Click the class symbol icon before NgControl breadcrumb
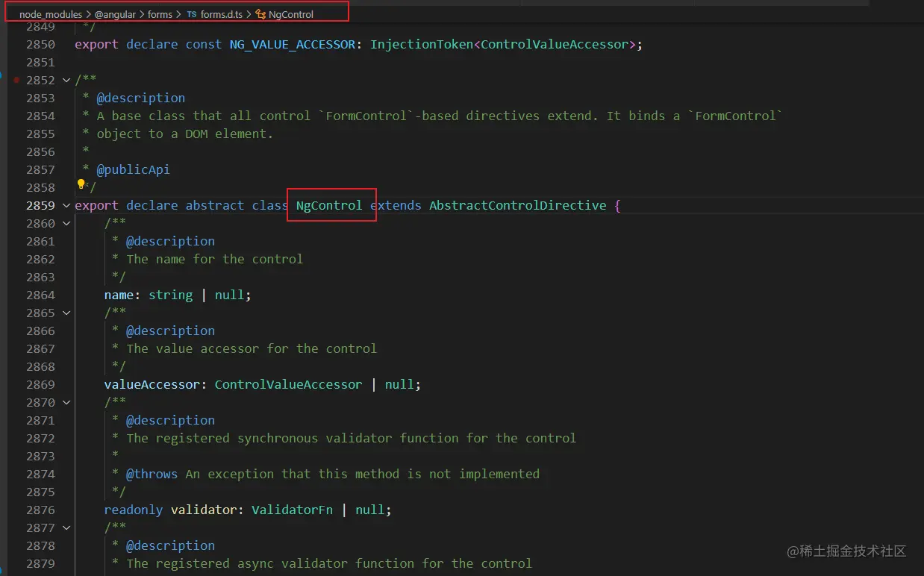This screenshot has width=924, height=576. click(x=260, y=14)
